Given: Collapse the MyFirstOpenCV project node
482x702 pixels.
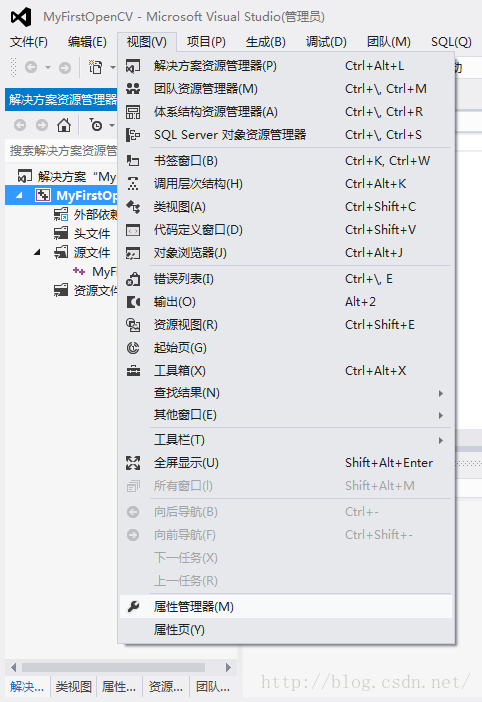Looking at the screenshot, I should (x=19, y=195).
